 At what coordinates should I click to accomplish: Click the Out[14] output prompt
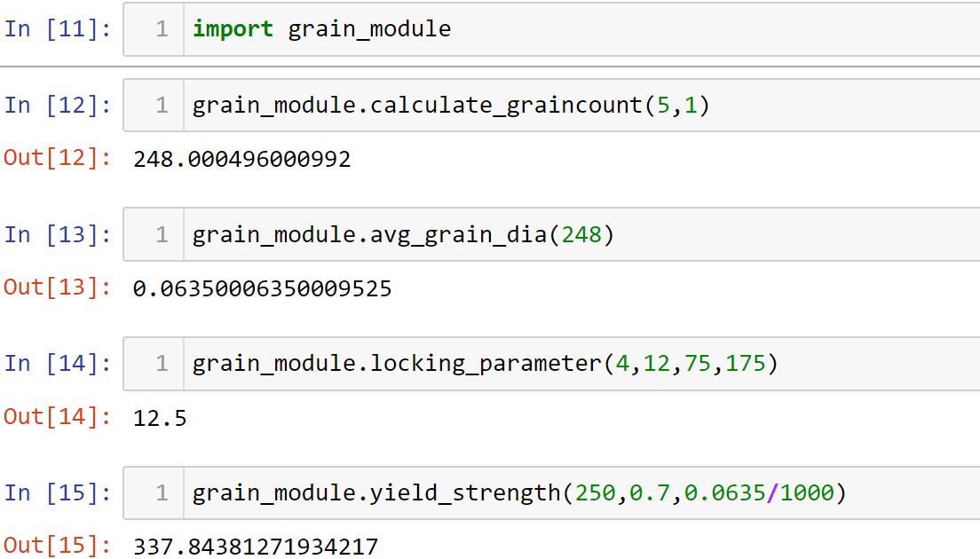pyautogui.click(x=58, y=418)
